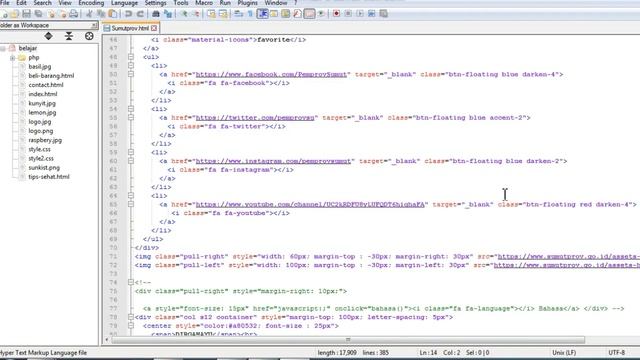This screenshot has height=360, width=640.
Task: Expand all folders in workspace panel
Action: (49, 36)
